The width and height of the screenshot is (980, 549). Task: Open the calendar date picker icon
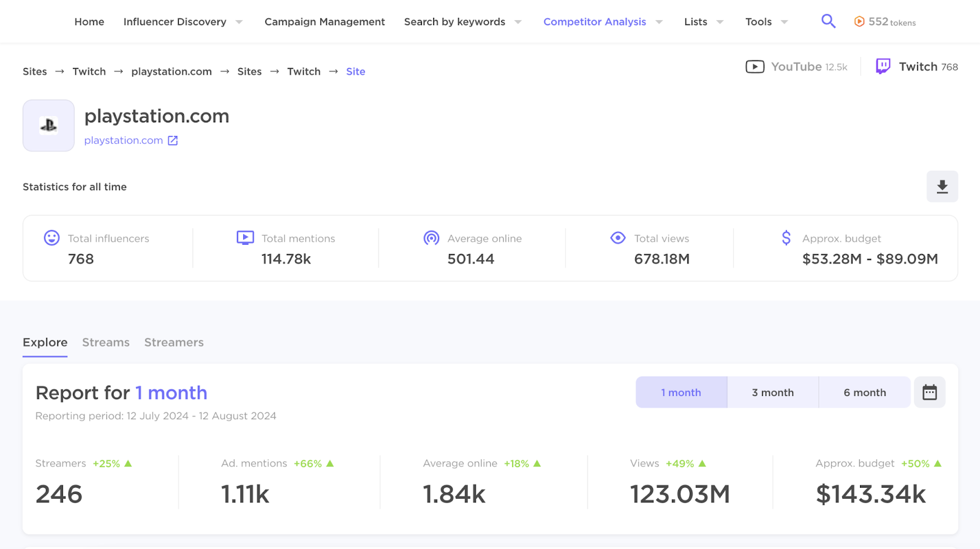point(929,392)
